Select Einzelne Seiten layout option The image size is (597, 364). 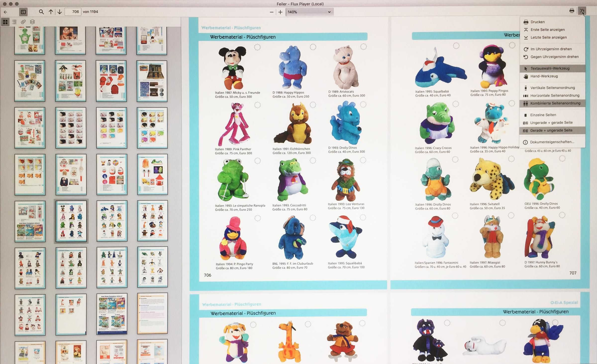pos(543,115)
